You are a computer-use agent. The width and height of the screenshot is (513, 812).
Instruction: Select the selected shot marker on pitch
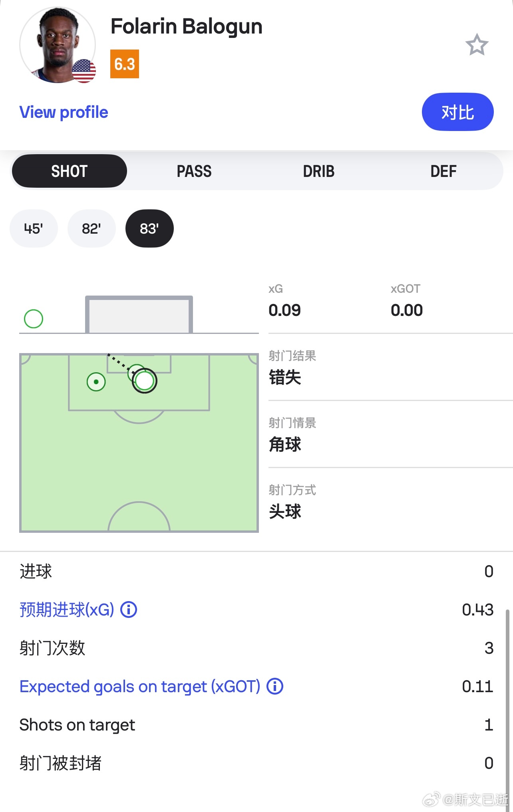(145, 381)
